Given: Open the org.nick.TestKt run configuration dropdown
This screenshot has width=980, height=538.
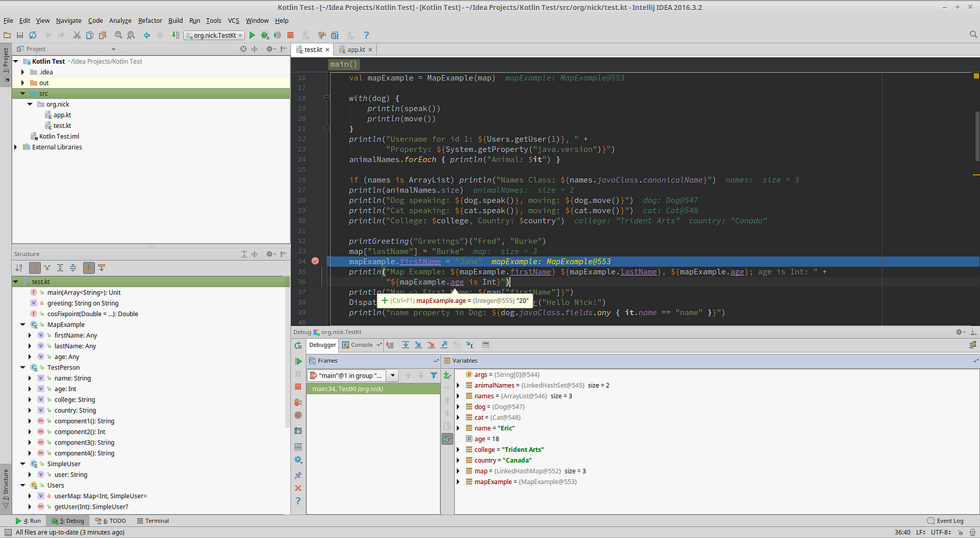Looking at the screenshot, I should coord(214,35).
